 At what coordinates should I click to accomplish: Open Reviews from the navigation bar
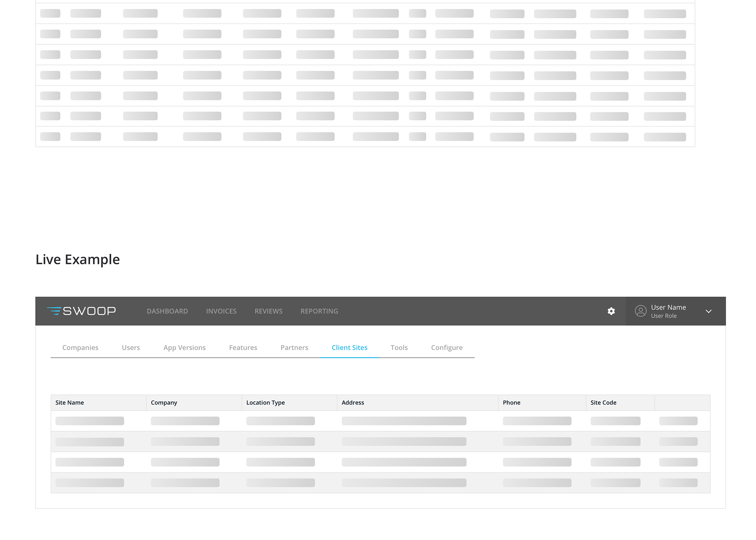pyautogui.click(x=269, y=311)
